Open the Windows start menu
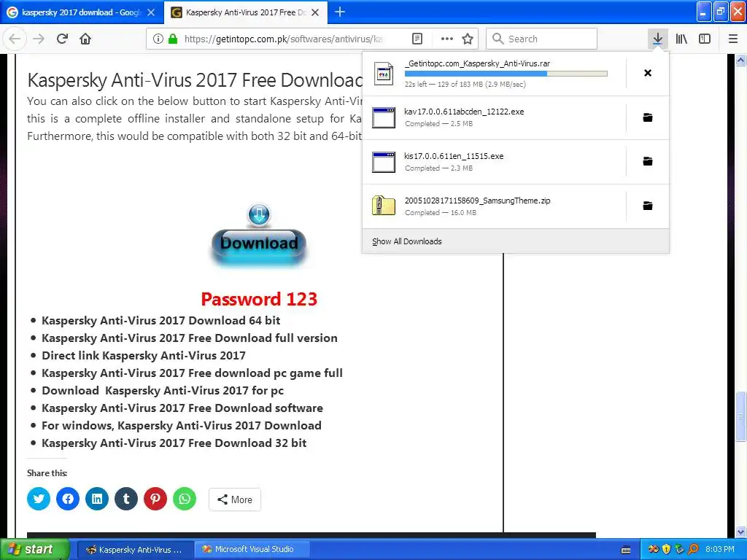 click(x=34, y=549)
